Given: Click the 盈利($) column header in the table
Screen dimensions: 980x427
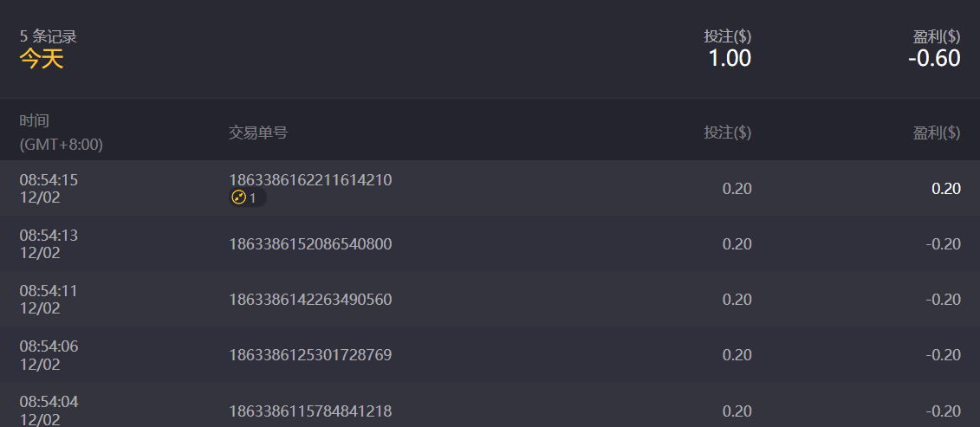Looking at the screenshot, I should click(x=936, y=133).
